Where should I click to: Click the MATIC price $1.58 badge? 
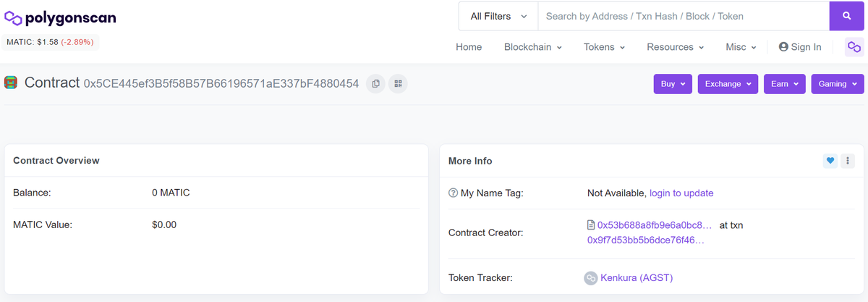50,42
